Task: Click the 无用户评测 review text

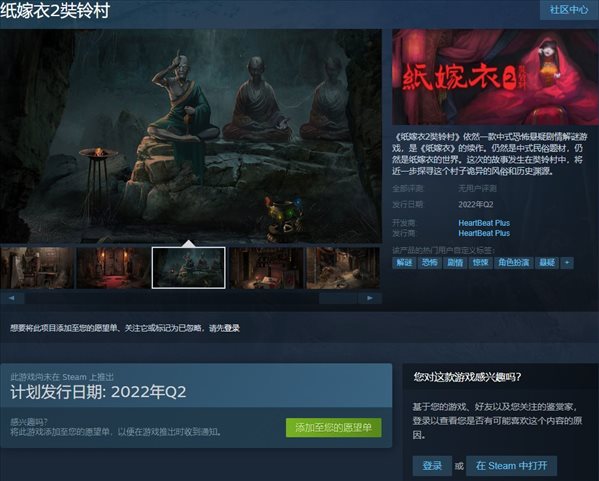Action: (x=478, y=188)
